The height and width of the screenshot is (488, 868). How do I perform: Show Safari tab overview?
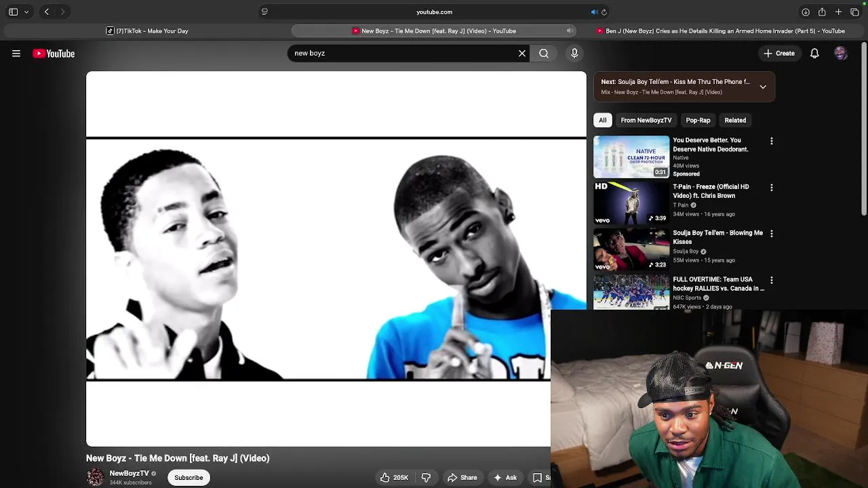click(854, 12)
